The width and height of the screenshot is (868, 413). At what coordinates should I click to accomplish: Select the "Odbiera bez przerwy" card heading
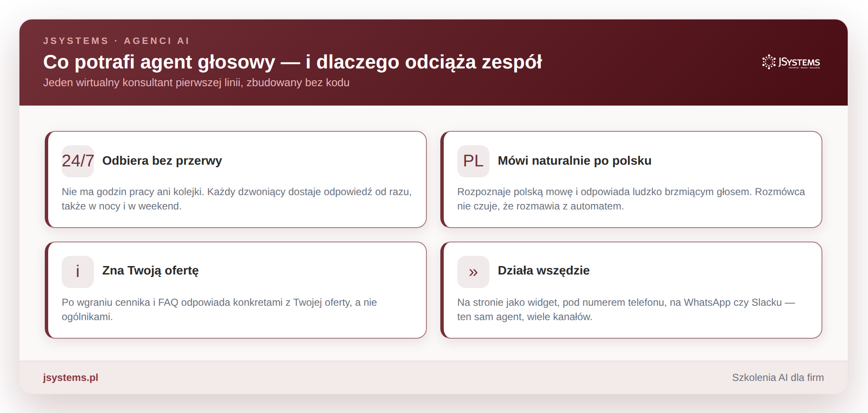tap(162, 161)
